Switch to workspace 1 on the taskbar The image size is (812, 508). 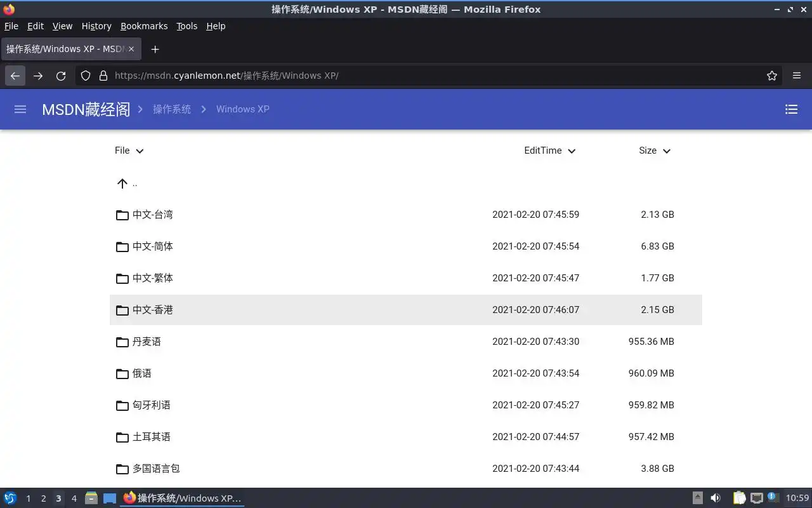(x=28, y=498)
